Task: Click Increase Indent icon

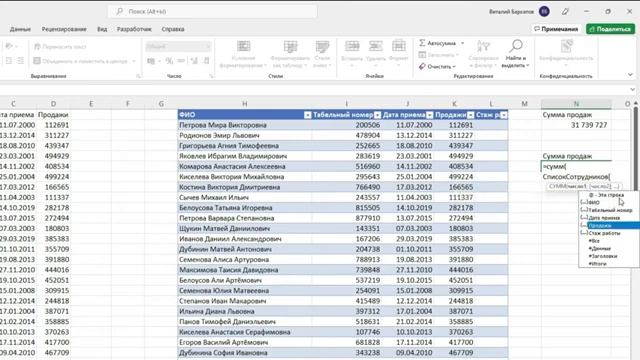Action: [x=20, y=61]
